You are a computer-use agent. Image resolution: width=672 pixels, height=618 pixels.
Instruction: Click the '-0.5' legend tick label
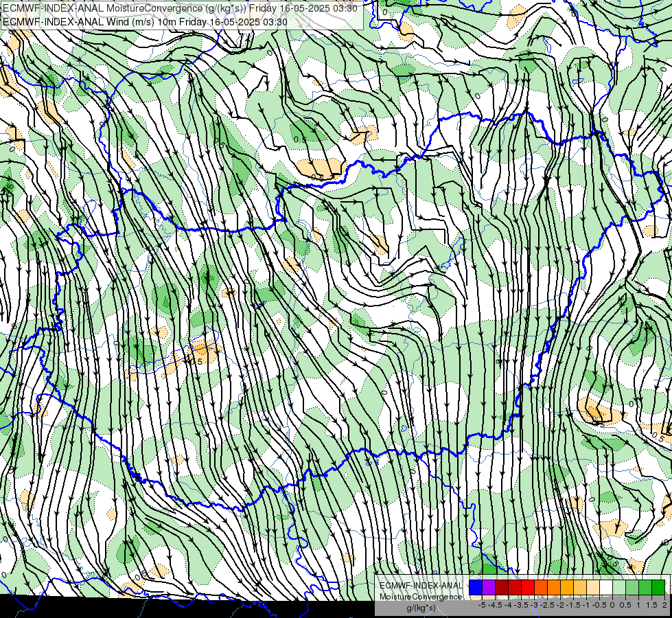599,605
